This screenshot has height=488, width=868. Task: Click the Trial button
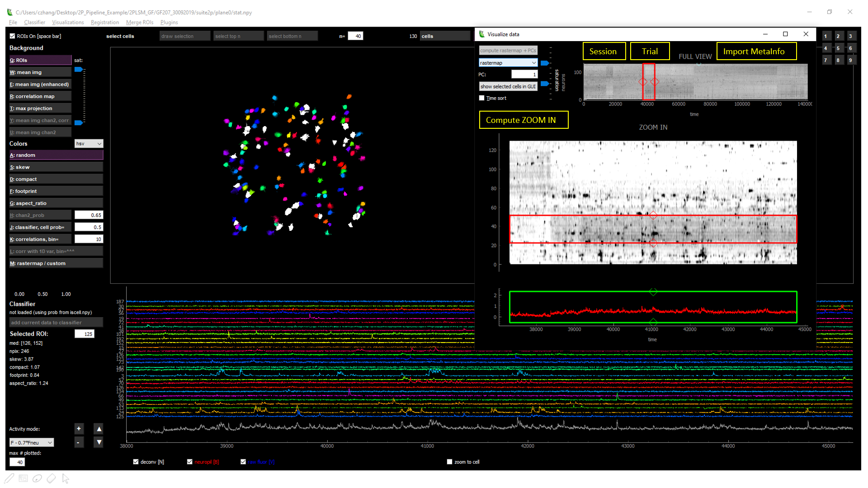click(650, 51)
